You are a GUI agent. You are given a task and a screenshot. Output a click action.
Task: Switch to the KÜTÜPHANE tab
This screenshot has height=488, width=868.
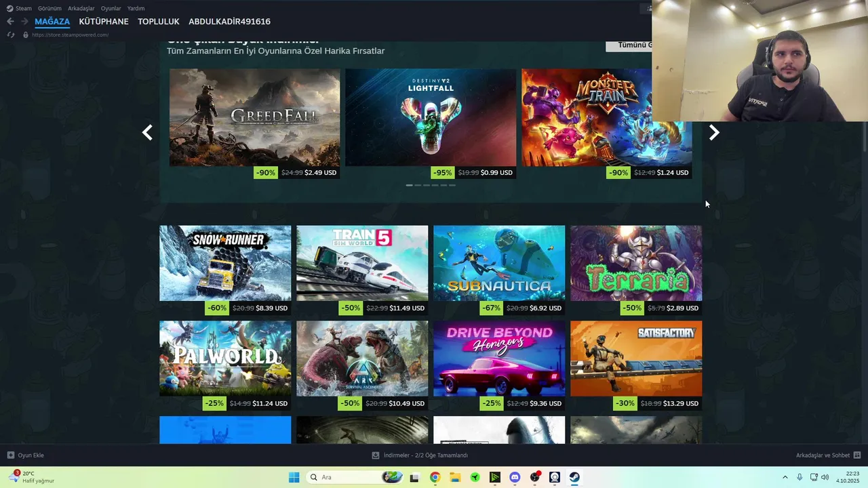104,22
